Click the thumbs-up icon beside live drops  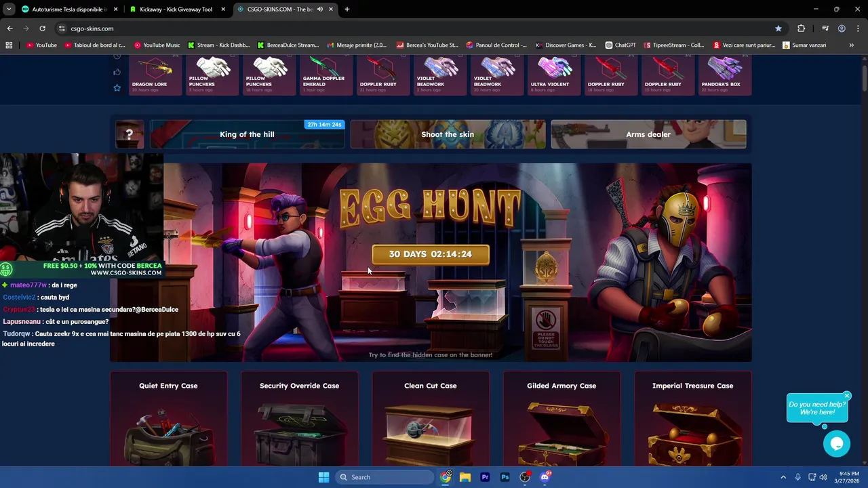click(117, 72)
